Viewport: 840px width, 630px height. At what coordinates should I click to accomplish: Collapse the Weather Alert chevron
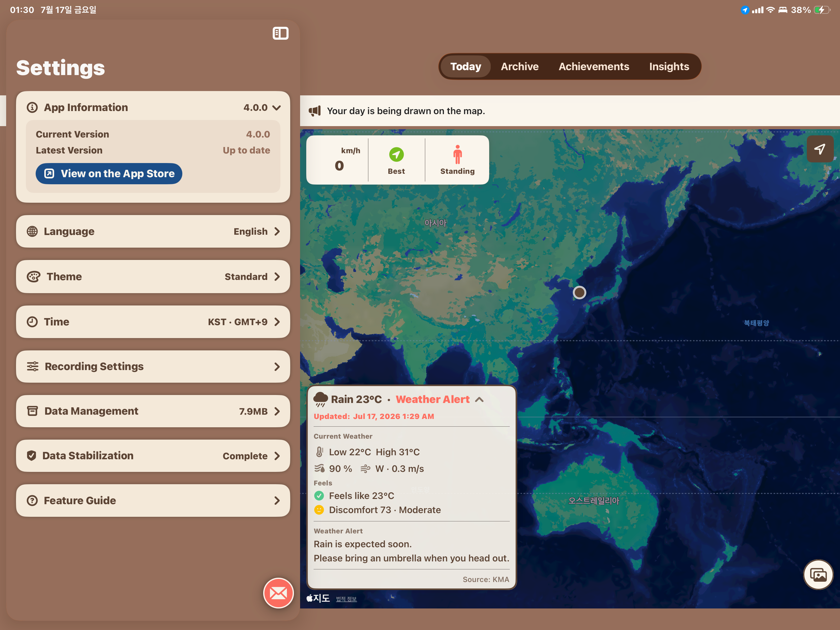point(479,399)
